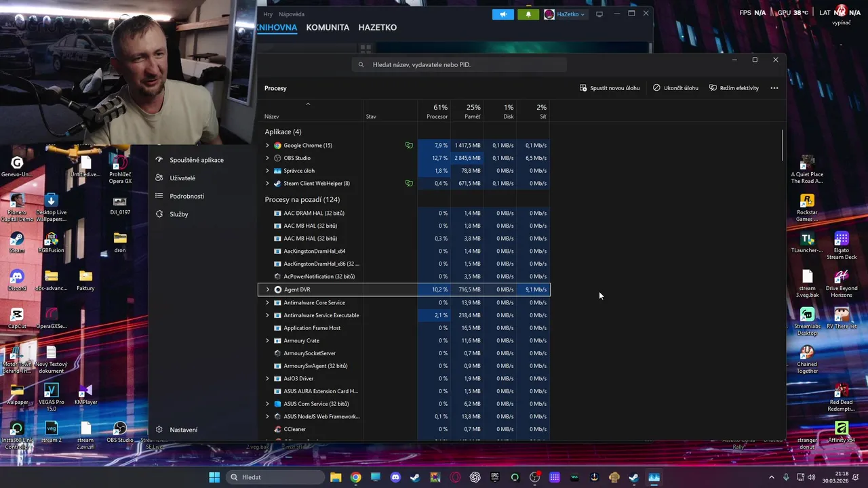This screenshot has width=868, height=488.
Task: Open the Windows Start menu
Action: pos(214,477)
